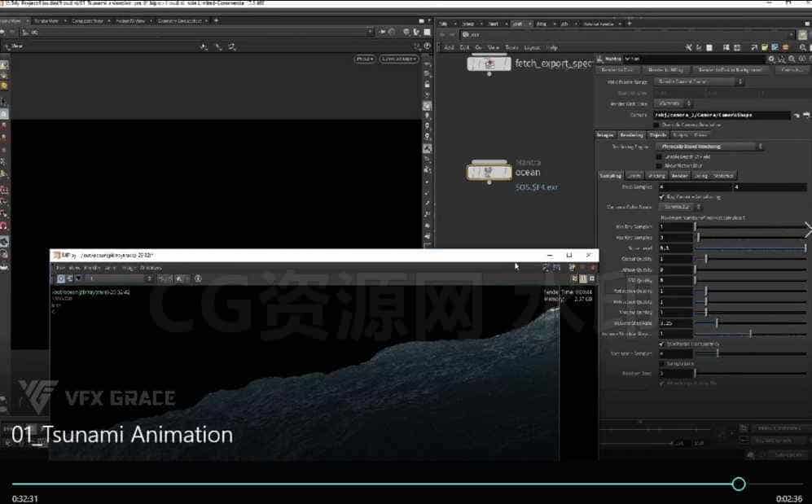This screenshot has width=812, height=504.
Task: Switch to the Objects tab
Action: coord(658,135)
